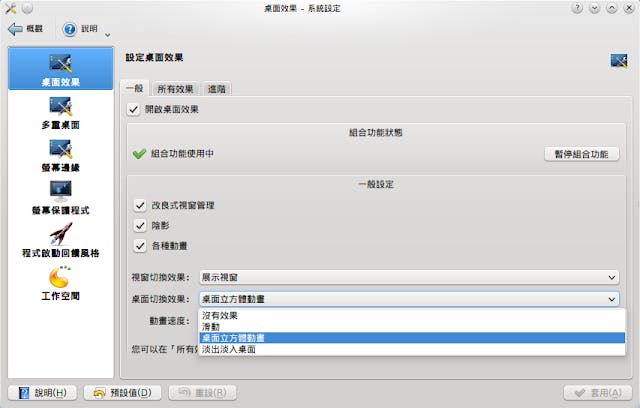Expand the arrow next to 說明 toolbar button
The height and width of the screenshot is (408, 640).
click(108, 35)
